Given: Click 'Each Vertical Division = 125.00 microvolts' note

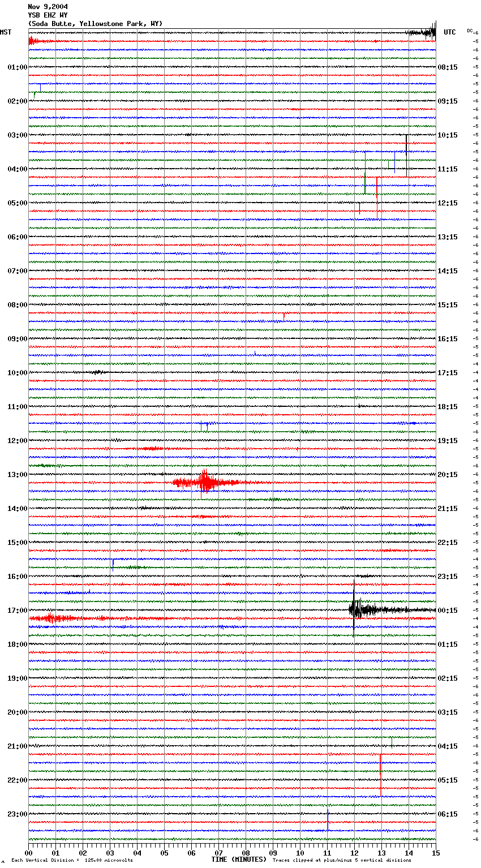Looking at the screenshot, I should point(72,860).
